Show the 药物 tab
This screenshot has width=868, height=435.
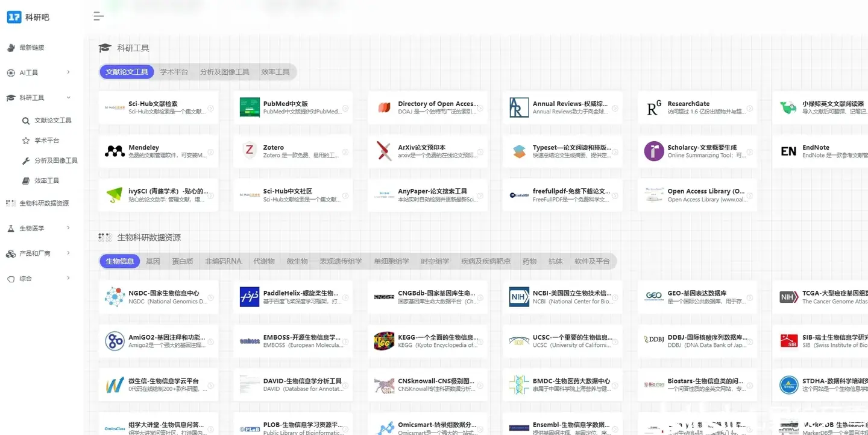(x=530, y=261)
